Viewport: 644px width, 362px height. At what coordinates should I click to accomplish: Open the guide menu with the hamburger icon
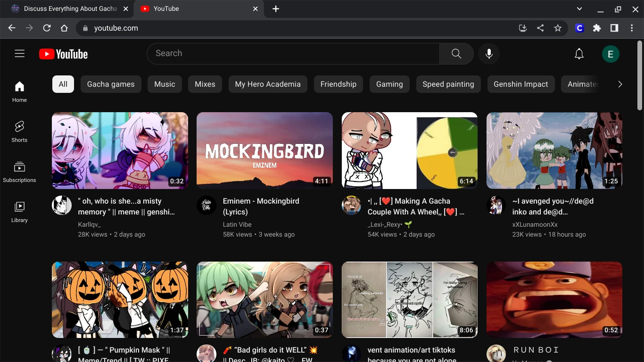[19, 53]
